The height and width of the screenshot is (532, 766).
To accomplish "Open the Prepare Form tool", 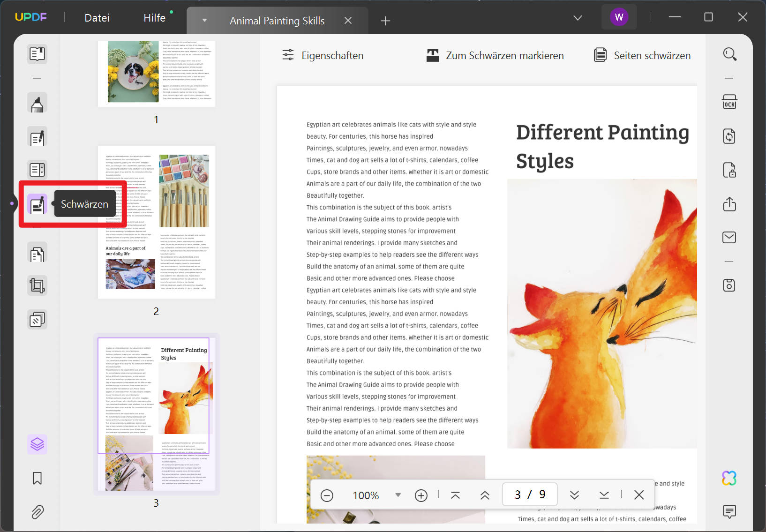I will pyautogui.click(x=37, y=170).
